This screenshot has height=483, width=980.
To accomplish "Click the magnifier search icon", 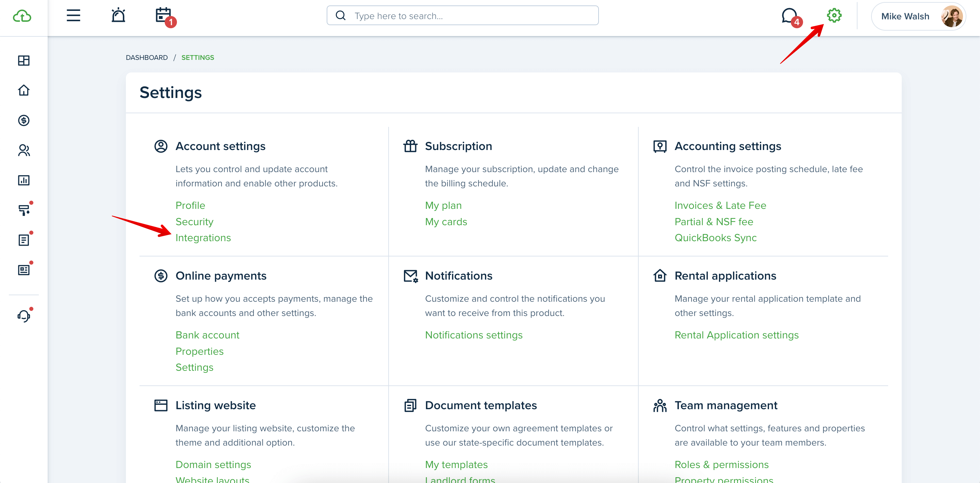I will click(341, 16).
